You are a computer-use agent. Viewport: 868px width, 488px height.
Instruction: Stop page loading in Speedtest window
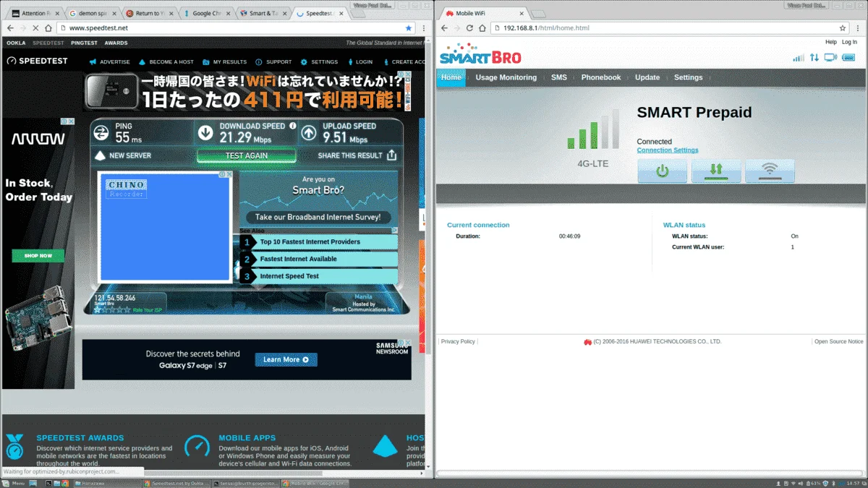pyautogui.click(x=35, y=27)
